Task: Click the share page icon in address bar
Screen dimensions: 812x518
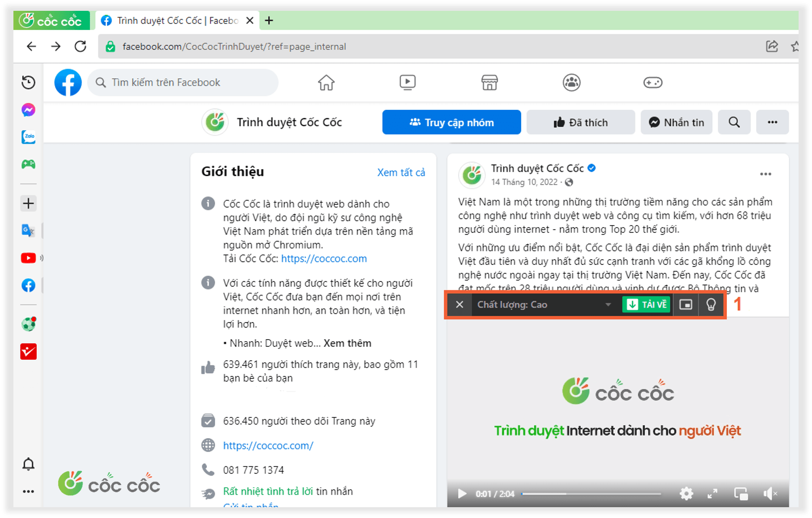Action: (x=772, y=46)
